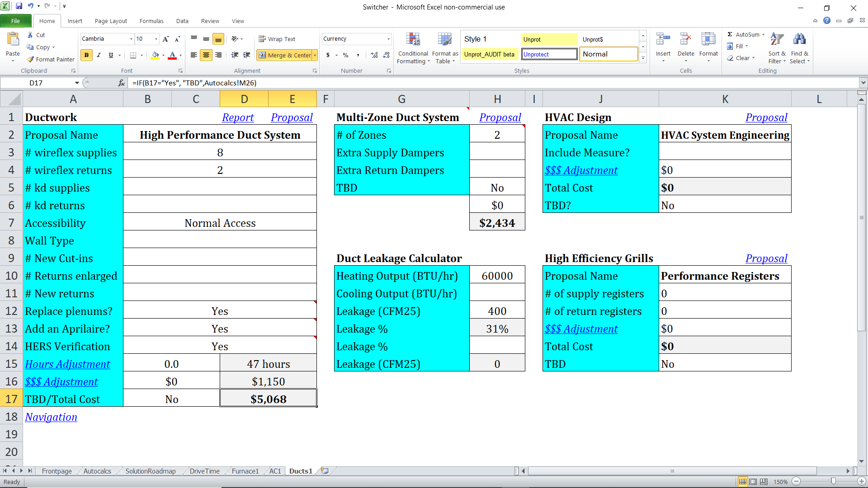
Task: Click the Increase Font Size icon
Action: (x=165, y=39)
